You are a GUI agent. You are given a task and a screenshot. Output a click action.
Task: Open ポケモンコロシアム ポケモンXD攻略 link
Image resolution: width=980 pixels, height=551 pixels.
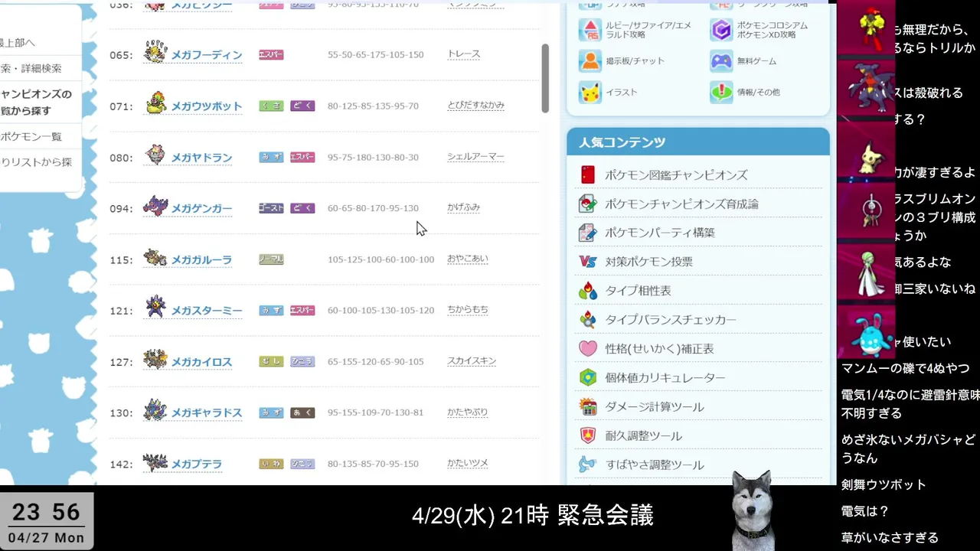pyautogui.click(x=772, y=30)
